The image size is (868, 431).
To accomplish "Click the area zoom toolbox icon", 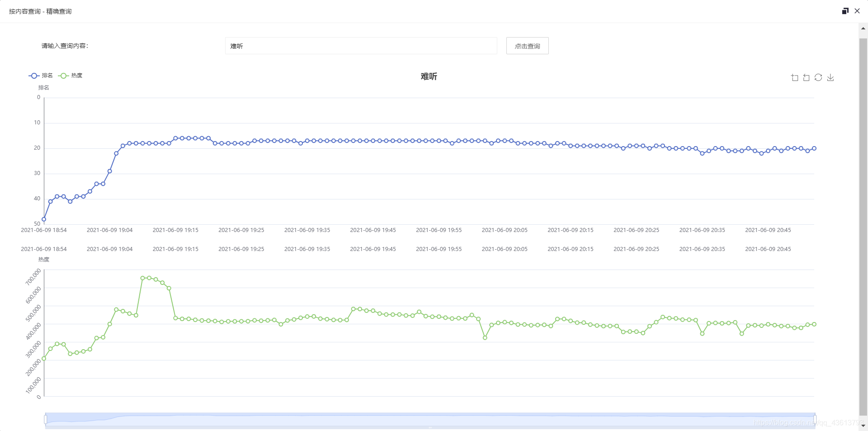I will pyautogui.click(x=794, y=78).
